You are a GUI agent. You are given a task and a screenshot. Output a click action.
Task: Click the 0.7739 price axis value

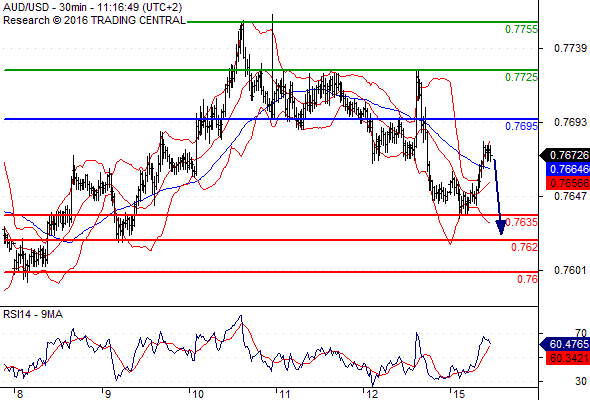pyautogui.click(x=570, y=48)
